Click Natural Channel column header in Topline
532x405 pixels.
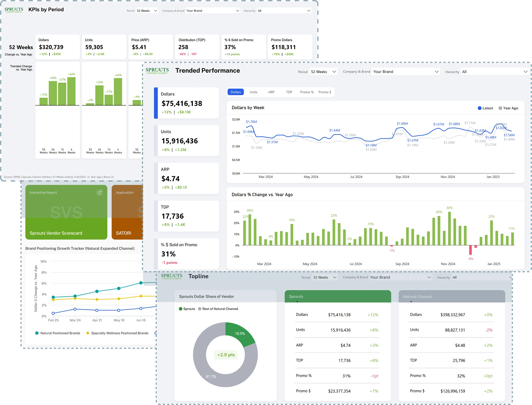pyautogui.click(x=452, y=296)
